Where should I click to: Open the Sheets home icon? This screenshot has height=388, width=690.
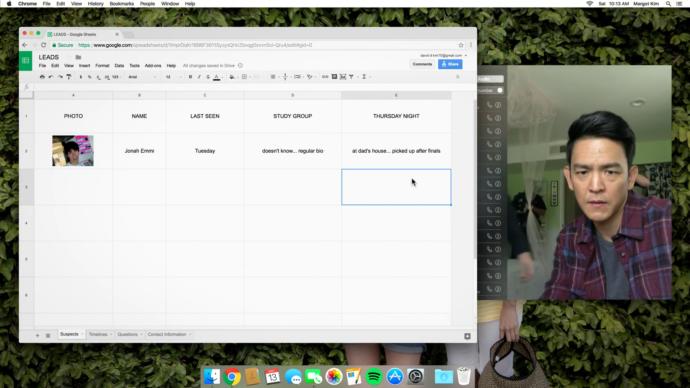coord(26,61)
